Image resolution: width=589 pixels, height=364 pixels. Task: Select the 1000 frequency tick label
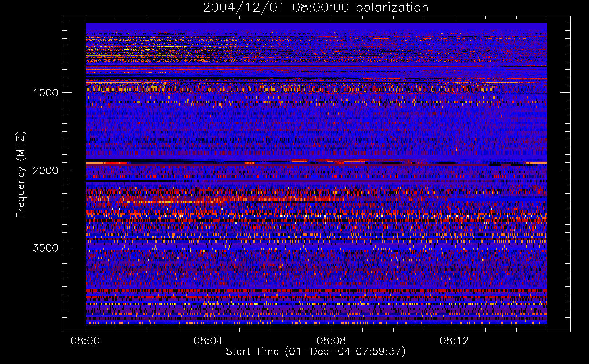pyautogui.click(x=46, y=93)
